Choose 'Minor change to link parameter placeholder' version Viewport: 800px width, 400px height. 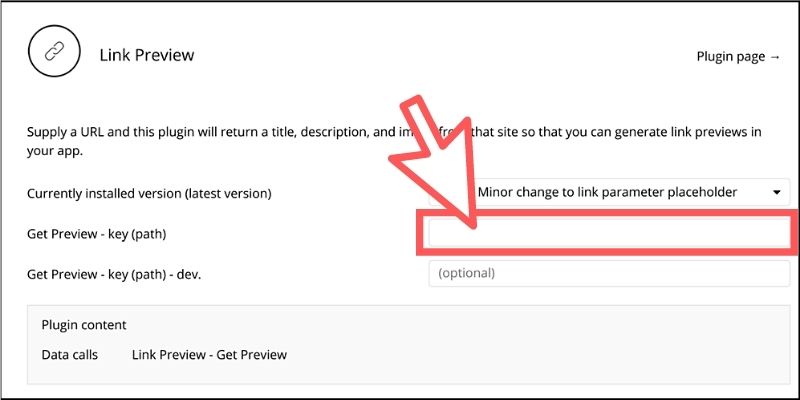pos(607,192)
